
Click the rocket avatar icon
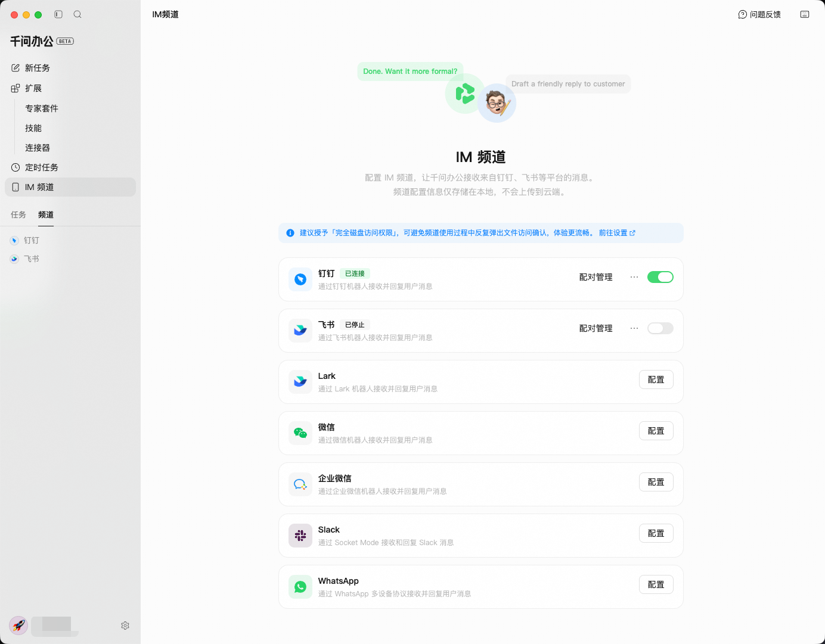pyautogui.click(x=18, y=626)
